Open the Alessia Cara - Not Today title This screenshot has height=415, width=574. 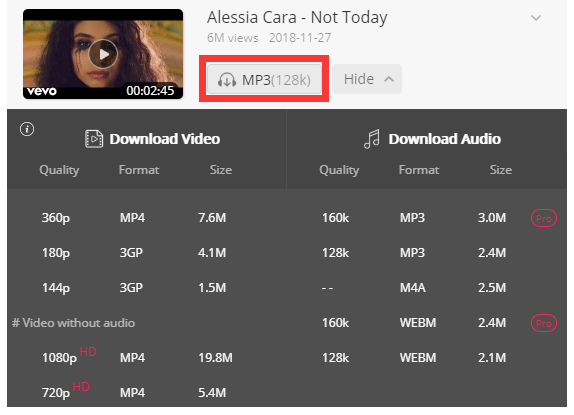297,18
